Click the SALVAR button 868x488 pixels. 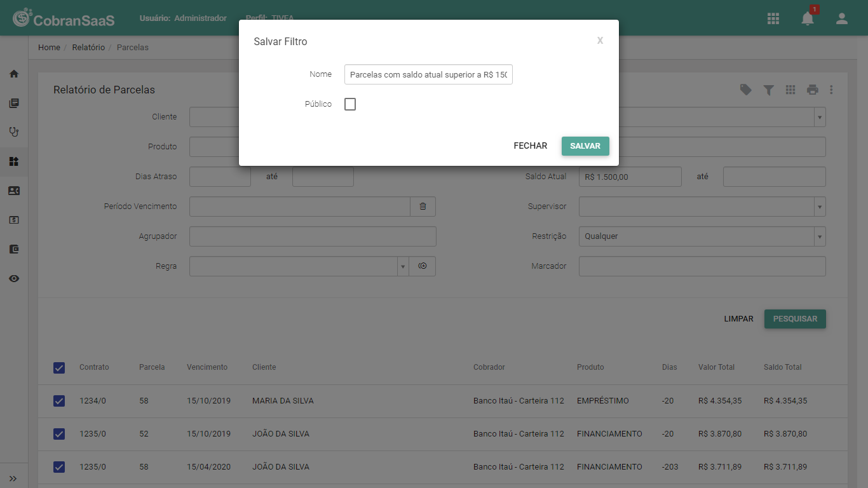(585, 146)
